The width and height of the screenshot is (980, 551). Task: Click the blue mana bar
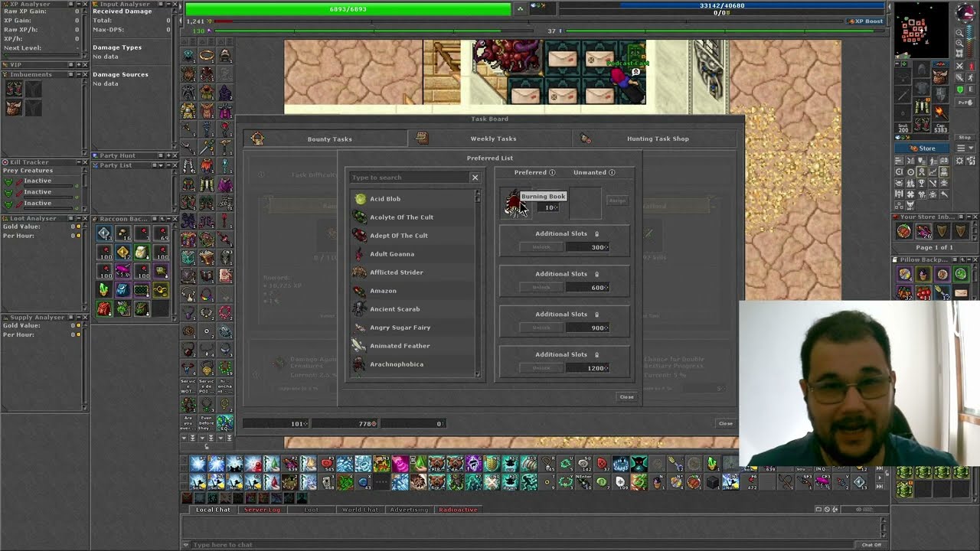[x=722, y=6]
